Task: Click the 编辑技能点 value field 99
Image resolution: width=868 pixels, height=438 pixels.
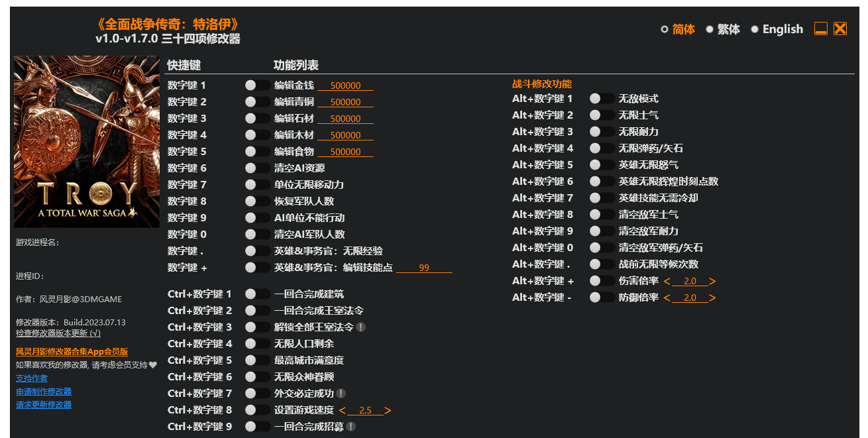Action: pos(424,268)
